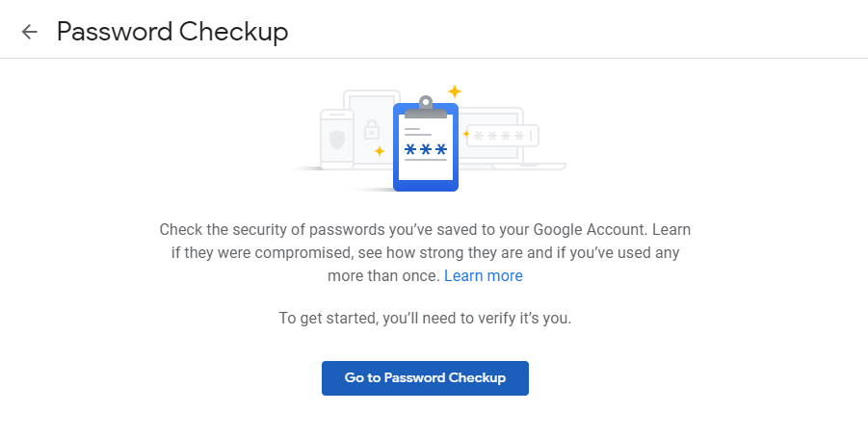Click the gray clip atop the clipboard
This screenshot has height=438, width=868.
pyautogui.click(x=425, y=104)
